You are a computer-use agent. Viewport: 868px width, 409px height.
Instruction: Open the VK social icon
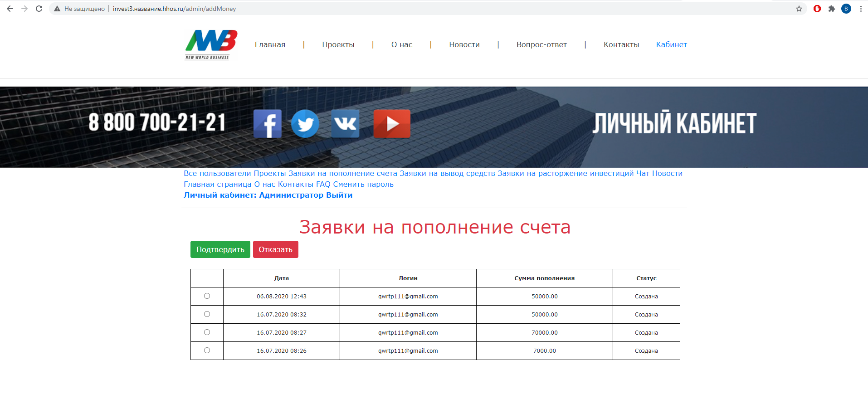(x=345, y=123)
